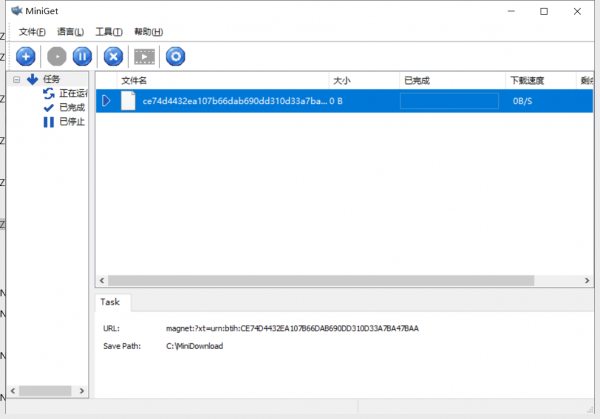Close the MiniGet window
The height and width of the screenshot is (419, 600).
(577, 11)
